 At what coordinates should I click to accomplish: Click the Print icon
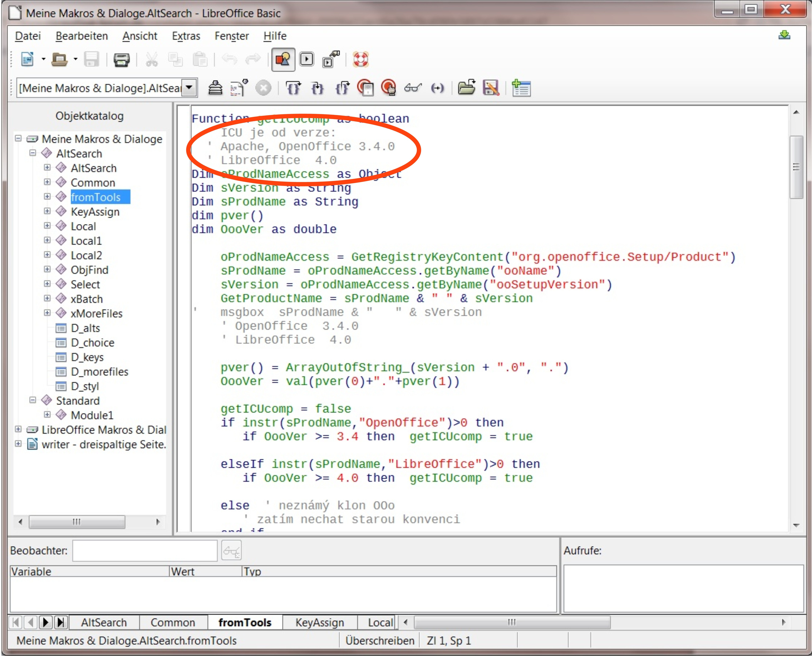121,60
